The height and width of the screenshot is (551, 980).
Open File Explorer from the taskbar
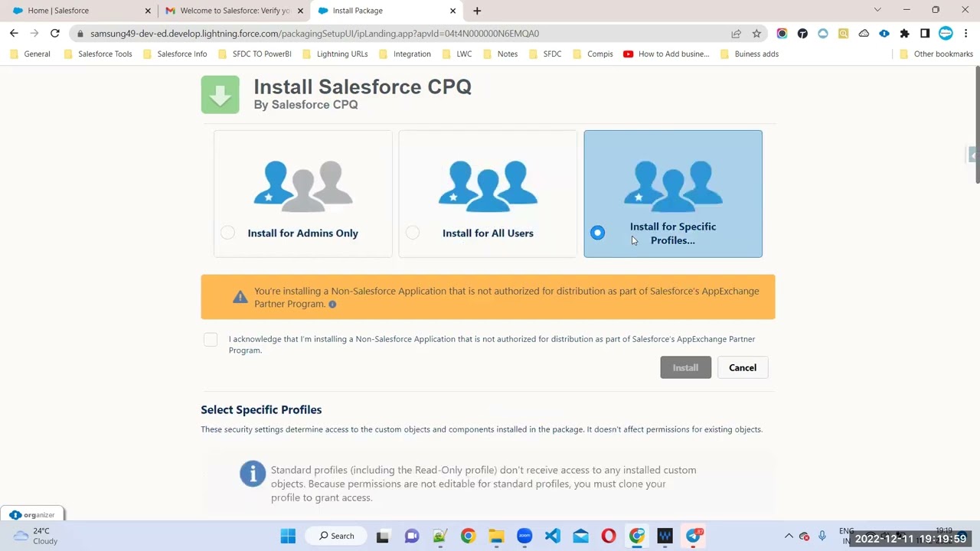(x=496, y=536)
